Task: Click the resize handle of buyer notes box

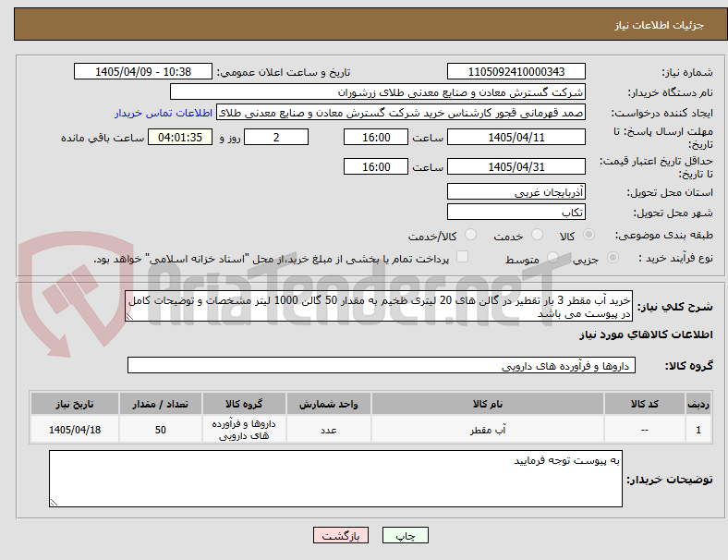Action: coord(54,503)
